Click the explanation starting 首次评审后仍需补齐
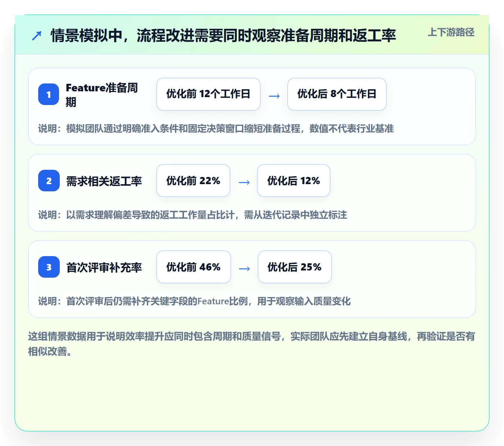This screenshot has height=446, width=504. (x=194, y=301)
